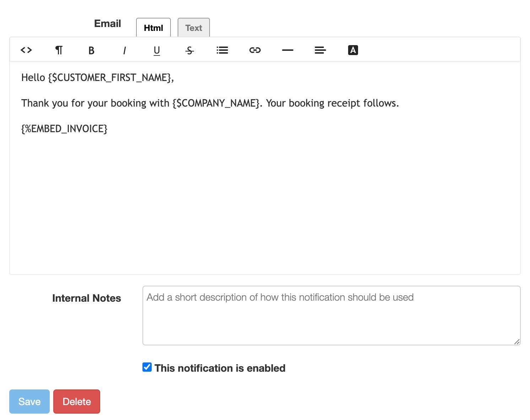Insert a horizontal rule line
Image resolution: width=530 pixels, height=420 pixels.
click(x=288, y=50)
